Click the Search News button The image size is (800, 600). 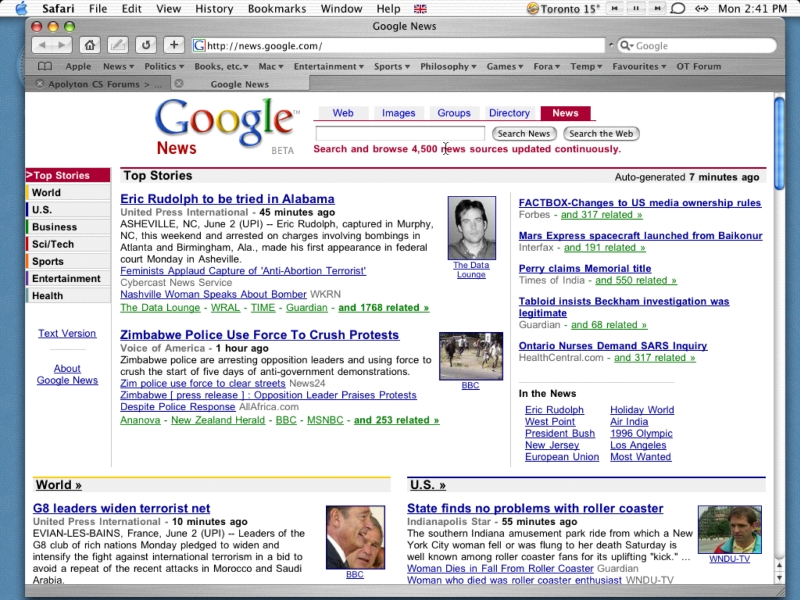[x=524, y=134]
